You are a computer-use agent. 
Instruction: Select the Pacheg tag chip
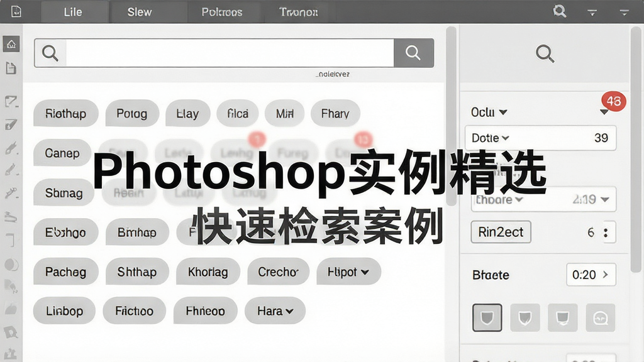tap(65, 271)
